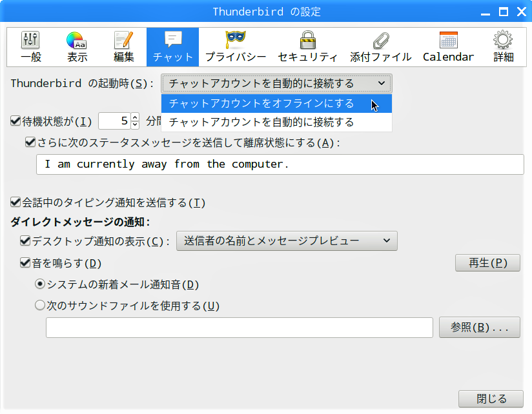This screenshot has width=532, height=414.
Task: Toggle the away status message checkbox
Action: [x=30, y=142]
